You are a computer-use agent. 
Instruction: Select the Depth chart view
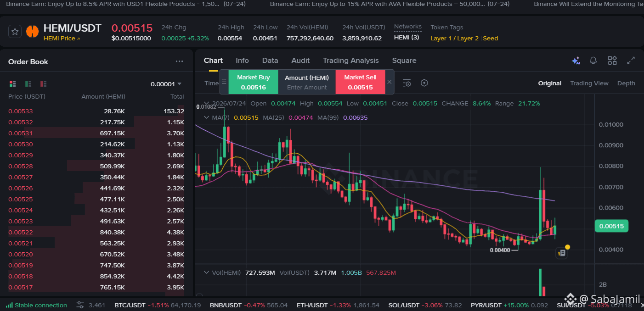click(626, 83)
